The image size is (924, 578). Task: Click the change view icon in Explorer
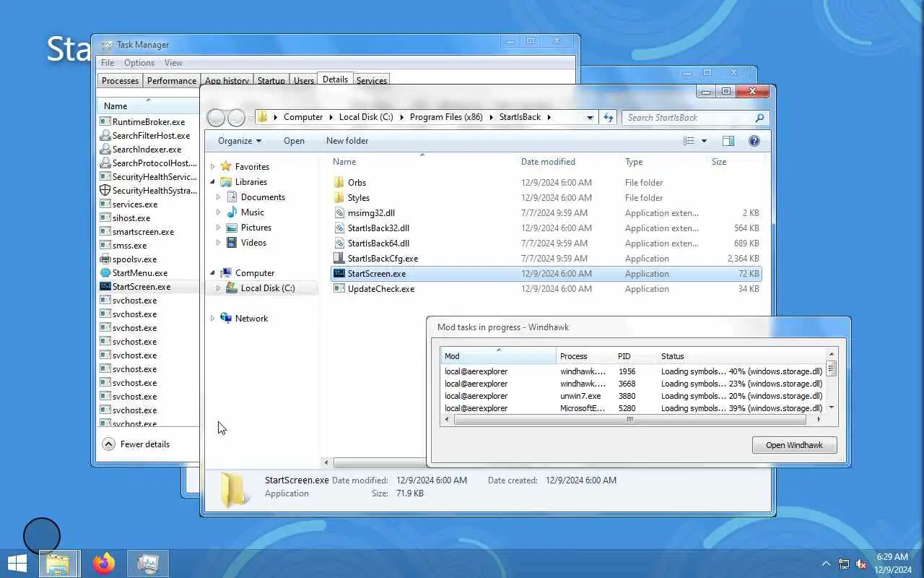(x=689, y=141)
